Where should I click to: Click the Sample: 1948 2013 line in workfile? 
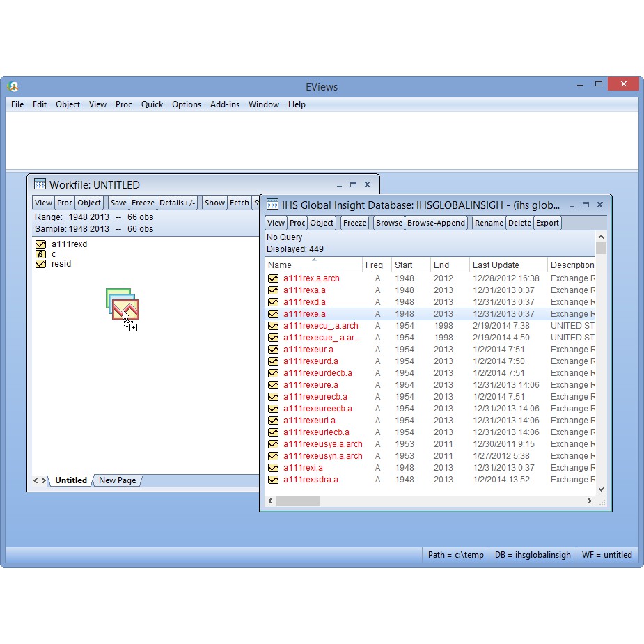(x=94, y=229)
